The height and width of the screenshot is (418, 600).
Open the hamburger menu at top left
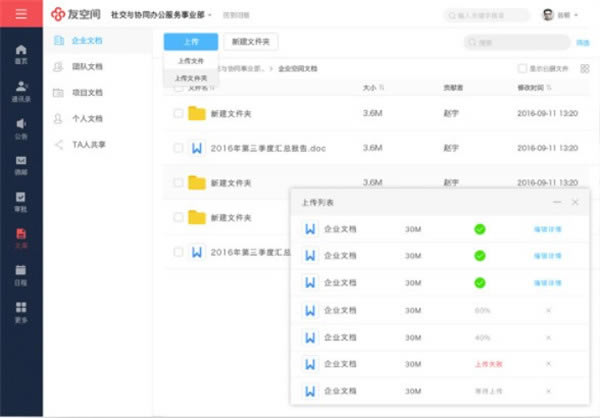point(21,15)
